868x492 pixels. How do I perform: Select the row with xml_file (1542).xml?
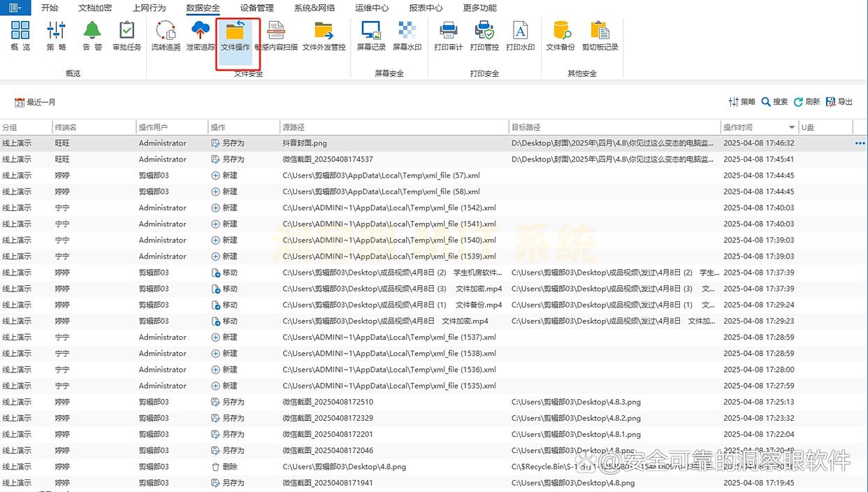pyautogui.click(x=434, y=208)
